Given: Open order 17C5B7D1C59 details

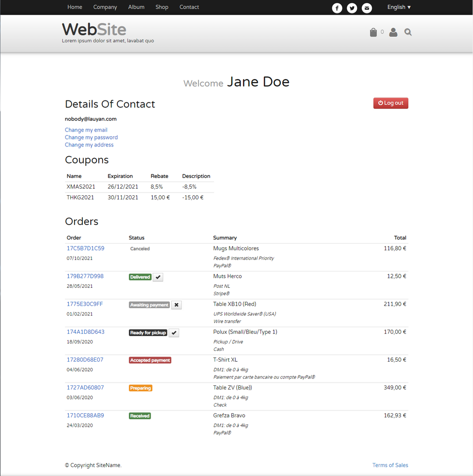Looking at the screenshot, I should (85, 248).
